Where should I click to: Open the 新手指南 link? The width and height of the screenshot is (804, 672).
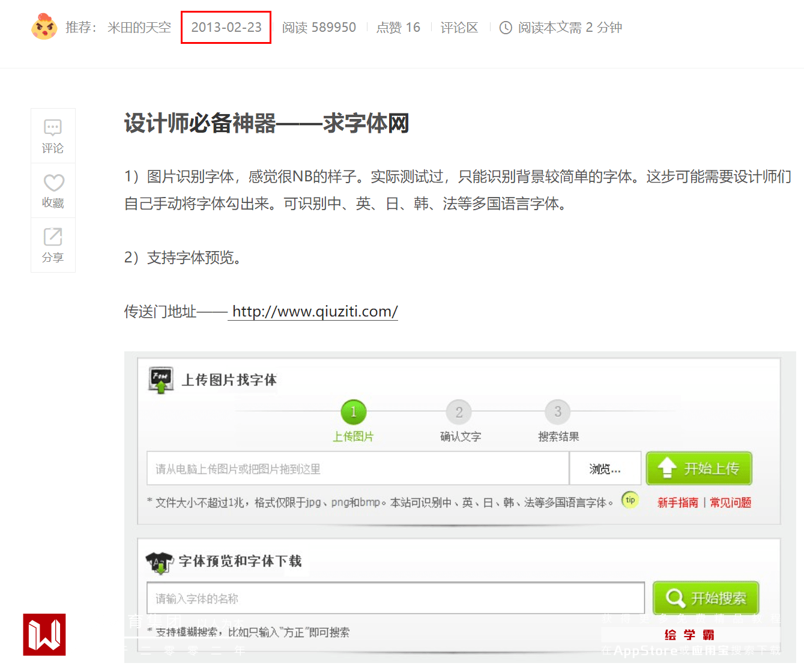coord(678,503)
